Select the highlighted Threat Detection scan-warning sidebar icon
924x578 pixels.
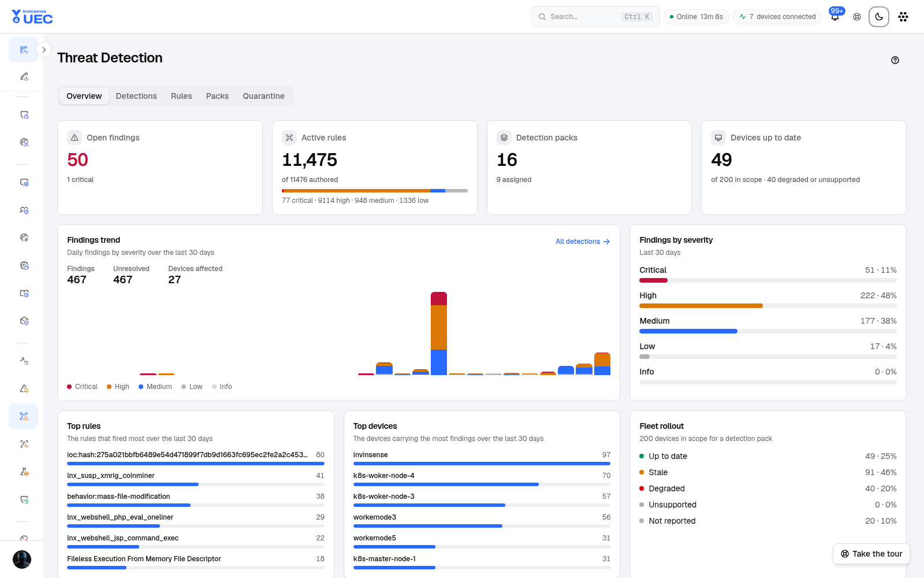[24, 416]
